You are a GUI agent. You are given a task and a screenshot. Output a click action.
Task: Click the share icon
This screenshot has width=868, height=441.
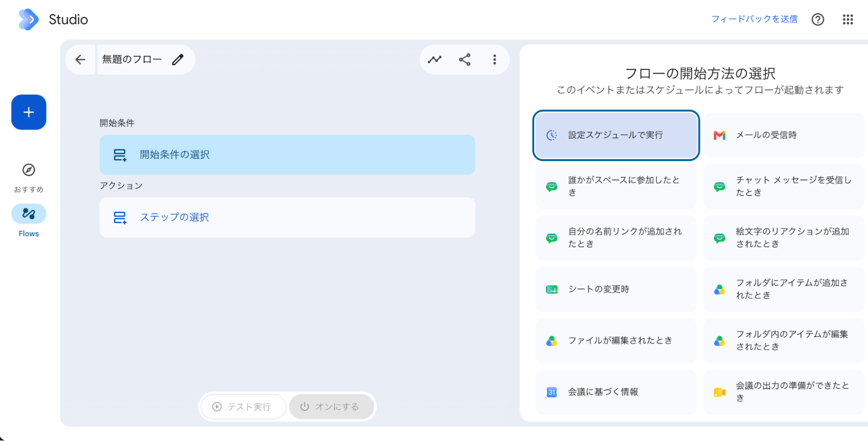[465, 60]
